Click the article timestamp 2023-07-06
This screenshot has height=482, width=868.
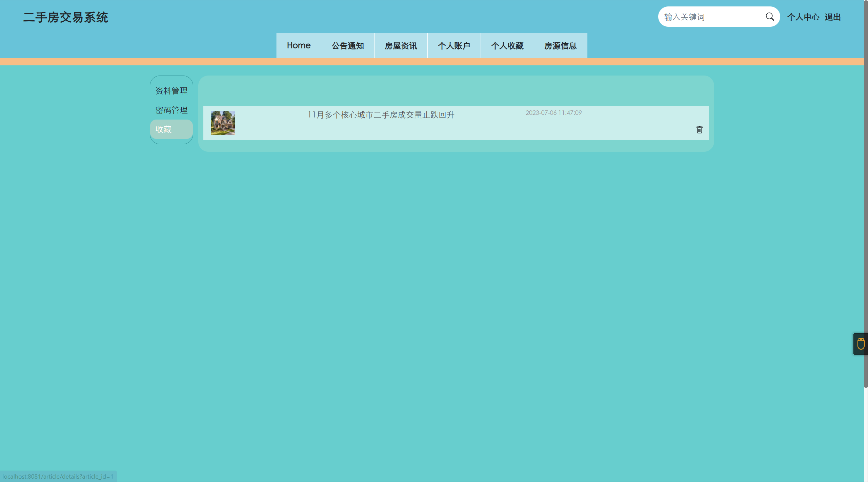(x=553, y=112)
